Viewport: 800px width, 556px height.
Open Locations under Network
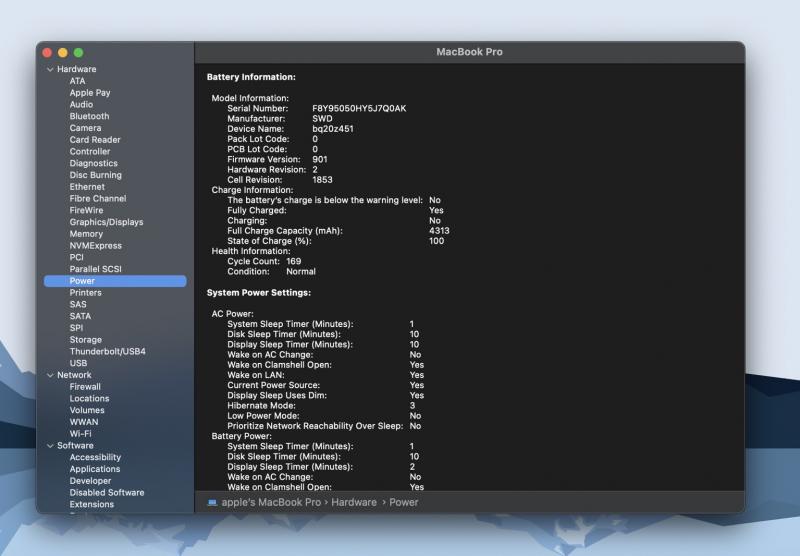(x=89, y=398)
